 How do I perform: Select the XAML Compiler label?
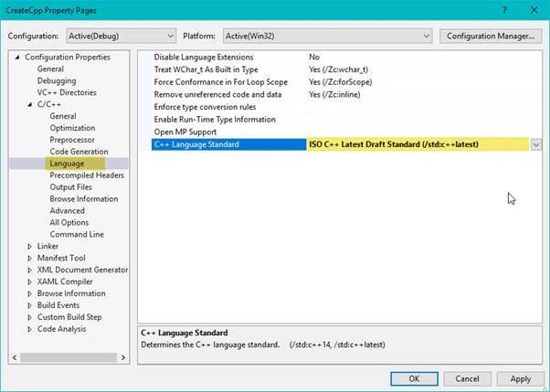(x=65, y=281)
